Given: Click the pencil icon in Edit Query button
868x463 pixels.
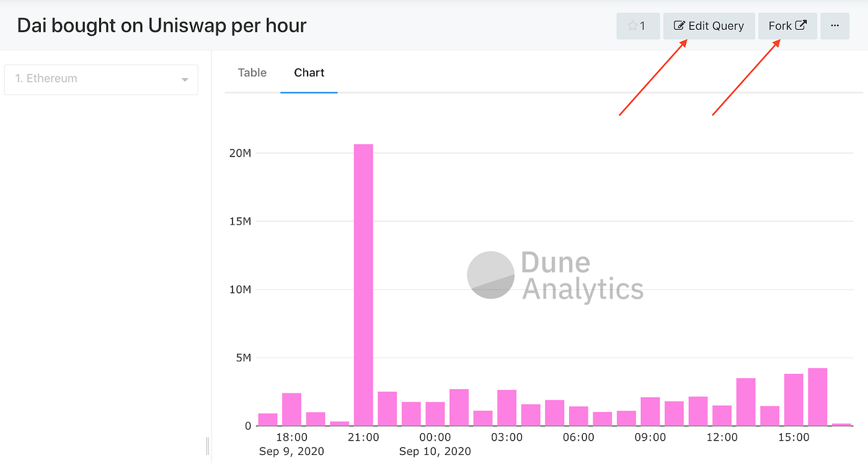Looking at the screenshot, I should click(x=678, y=25).
